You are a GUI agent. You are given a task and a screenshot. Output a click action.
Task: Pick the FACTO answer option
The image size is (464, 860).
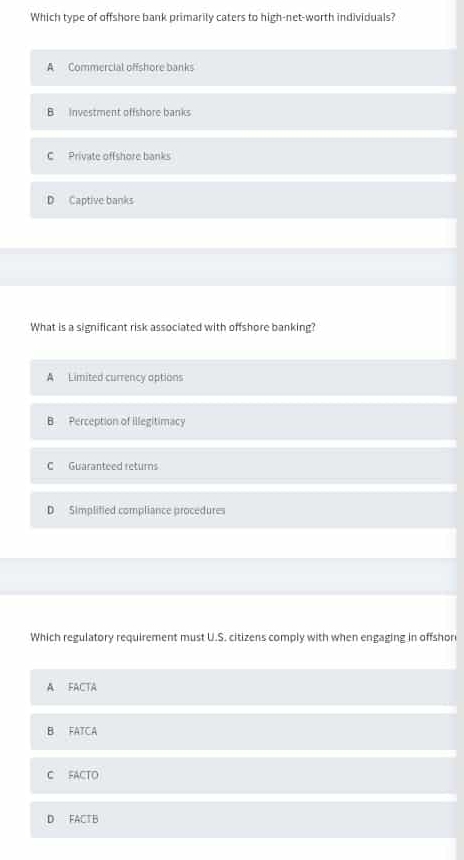point(243,776)
